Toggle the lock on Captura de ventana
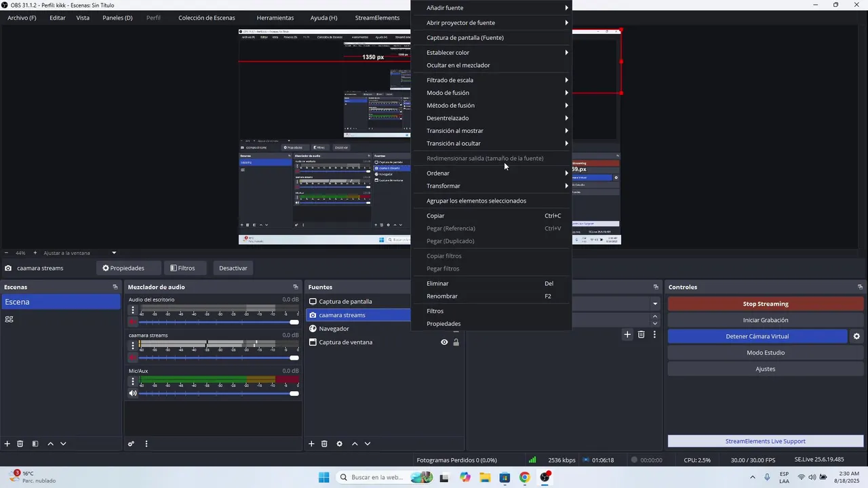Screen dimensions: 868x488 (x=456, y=342)
